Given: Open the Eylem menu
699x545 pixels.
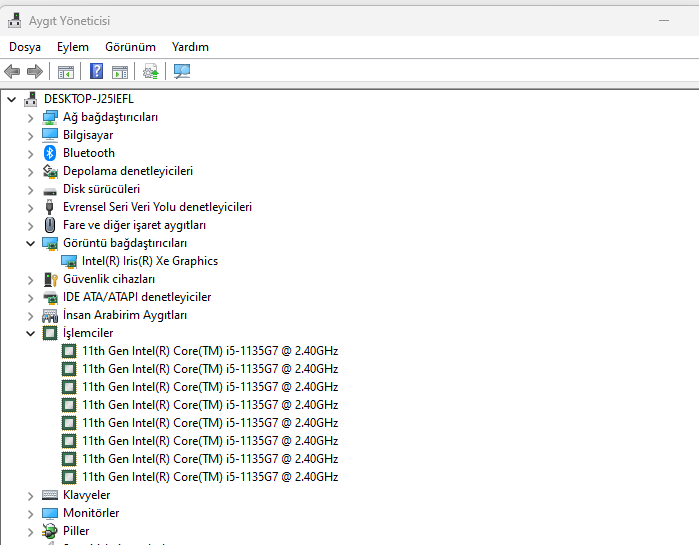Looking at the screenshot, I should (x=73, y=47).
